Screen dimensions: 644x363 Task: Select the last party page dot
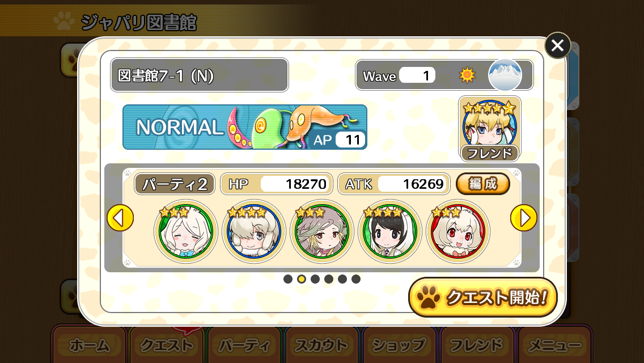pyautogui.click(x=356, y=279)
